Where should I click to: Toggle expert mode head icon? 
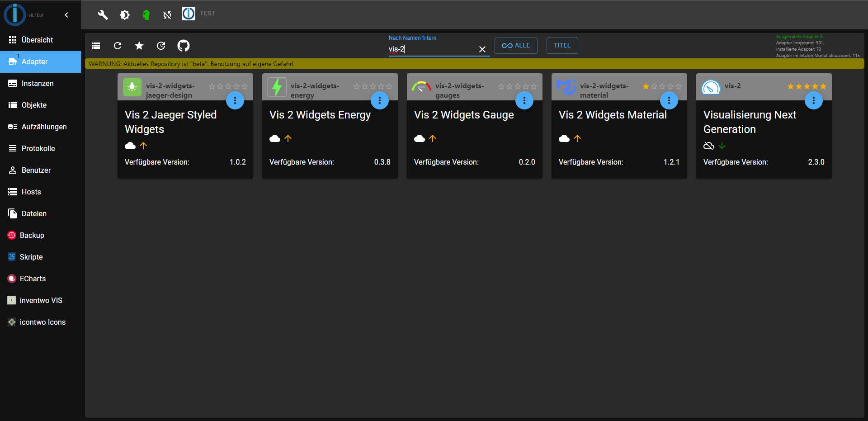point(146,15)
